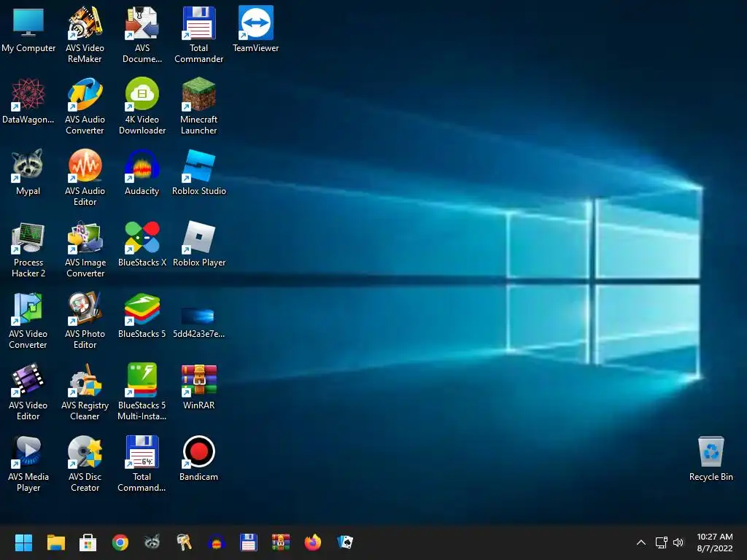Select the Mypal desktop shortcut
Image resolution: width=747 pixels, height=560 pixels.
coord(28,172)
